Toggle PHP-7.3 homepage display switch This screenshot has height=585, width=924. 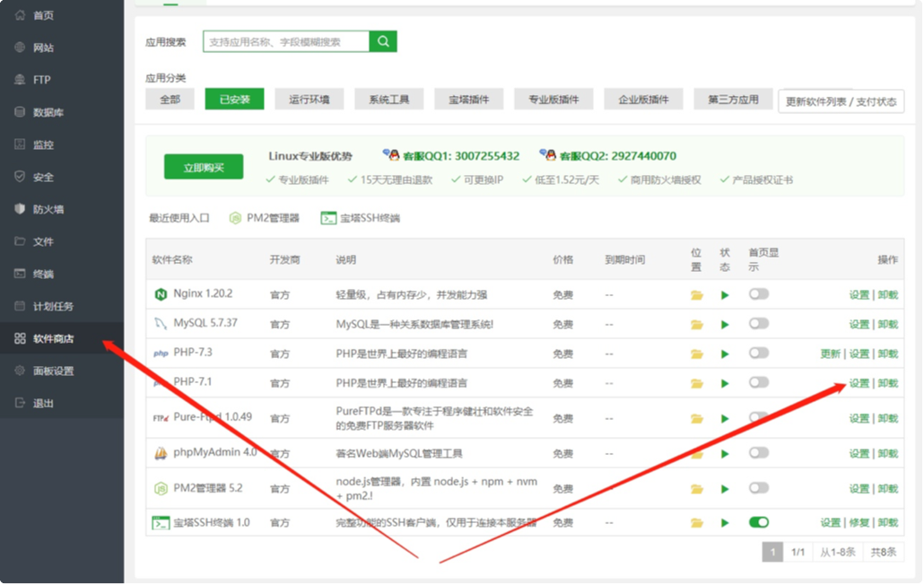coord(758,353)
